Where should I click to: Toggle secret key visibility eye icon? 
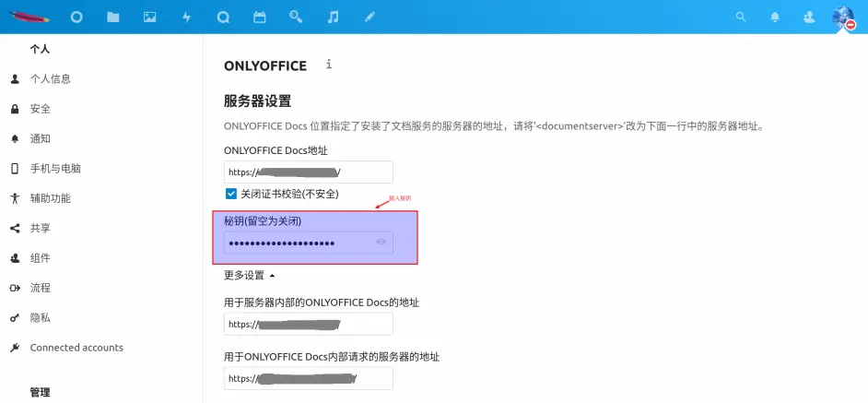[381, 243]
